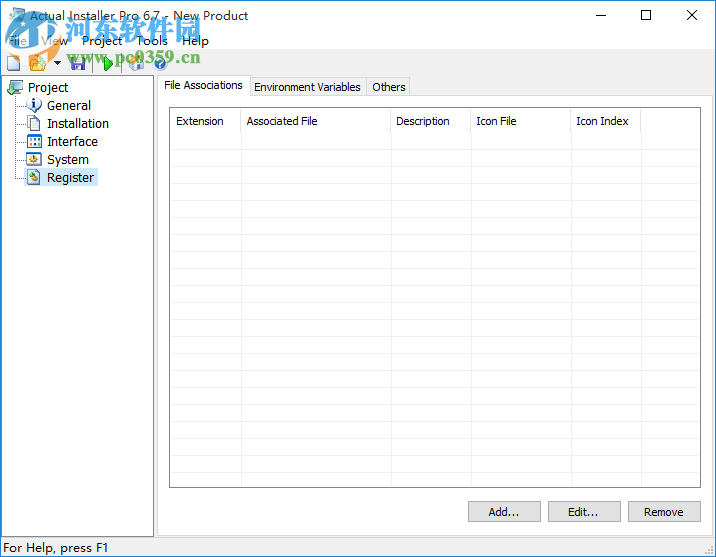The height and width of the screenshot is (557, 716).
Task: Open the File menu
Action: click(x=18, y=41)
